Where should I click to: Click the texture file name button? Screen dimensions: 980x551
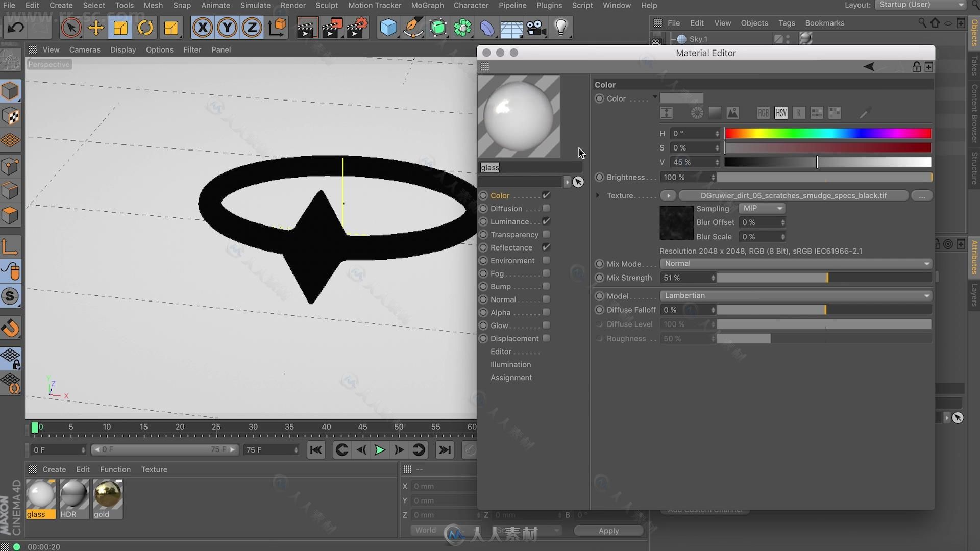[x=794, y=196]
